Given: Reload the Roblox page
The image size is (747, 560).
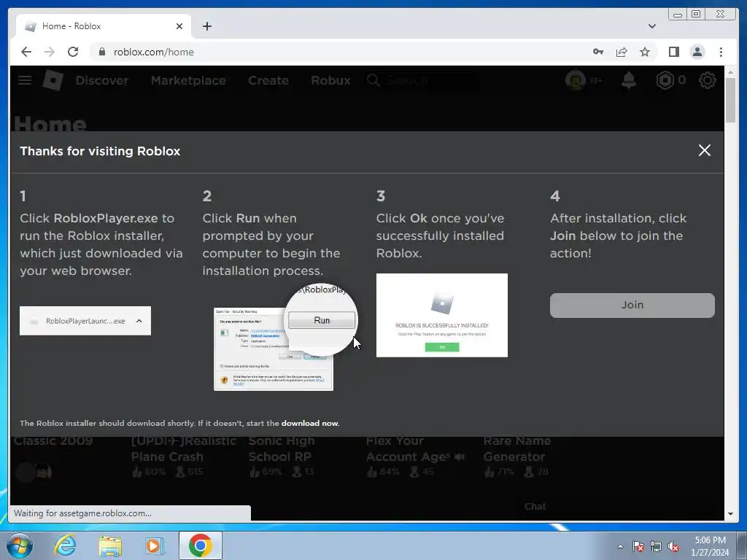Looking at the screenshot, I should coord(73,52).
